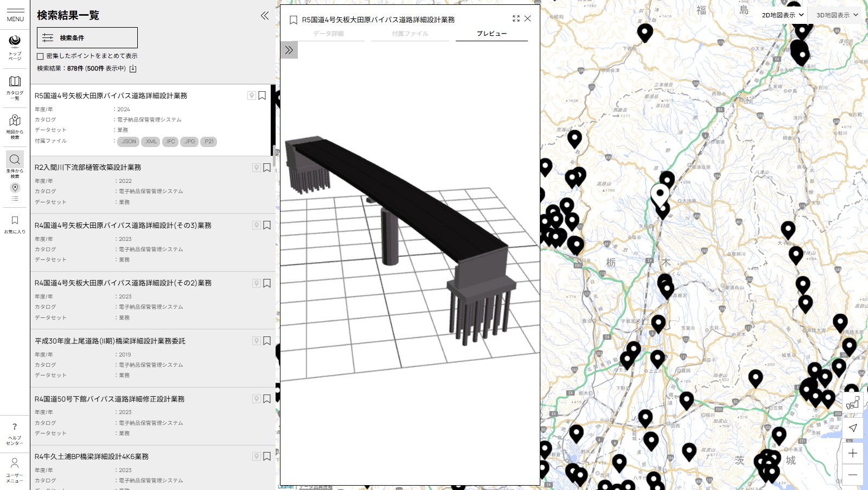This screenshot has height=490, width=868.
Task: Click the current location arrow button on map
Action: pos(852,428)
